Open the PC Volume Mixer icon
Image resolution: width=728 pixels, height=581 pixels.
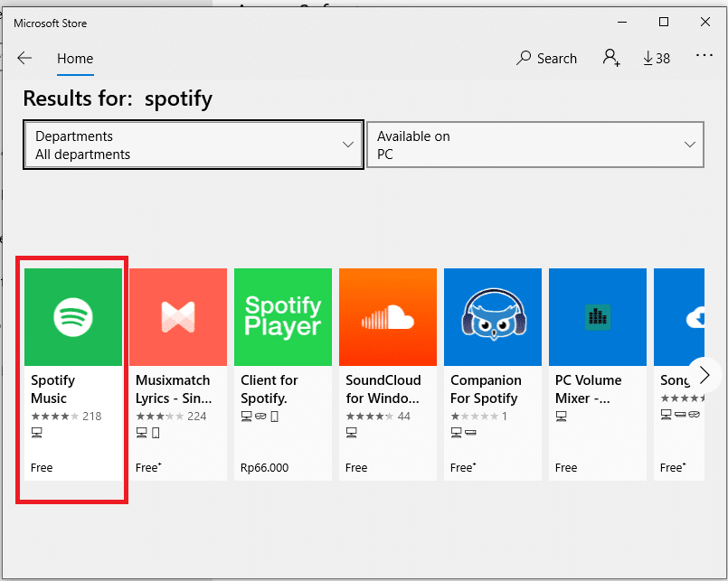click(598, 317)
